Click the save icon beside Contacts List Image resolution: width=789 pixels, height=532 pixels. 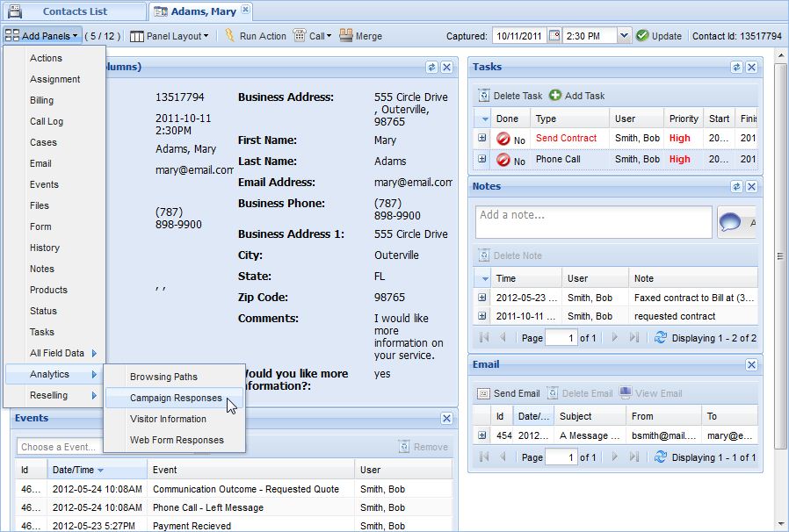[16, 11]
